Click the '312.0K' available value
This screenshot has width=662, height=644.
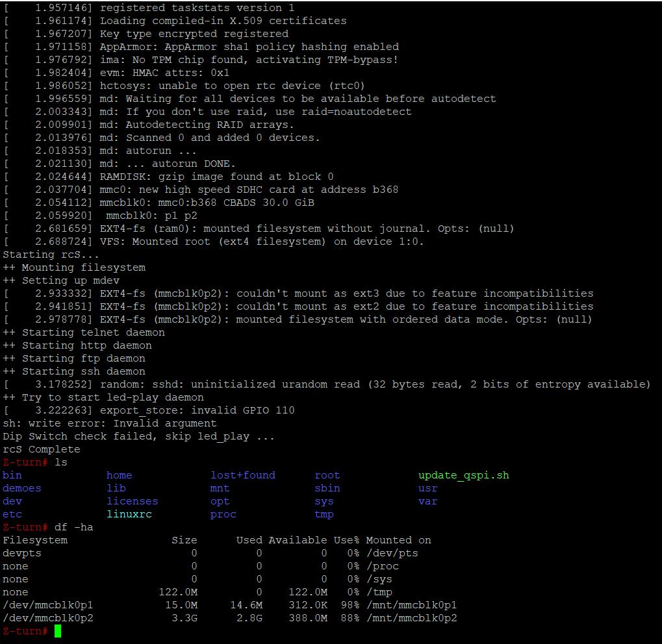[308, 605]
